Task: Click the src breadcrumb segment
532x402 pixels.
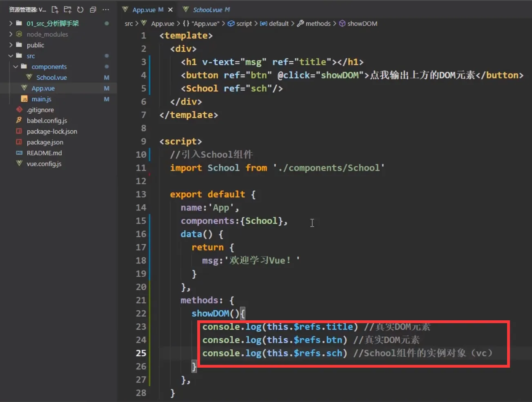Action: click(129, 24)
